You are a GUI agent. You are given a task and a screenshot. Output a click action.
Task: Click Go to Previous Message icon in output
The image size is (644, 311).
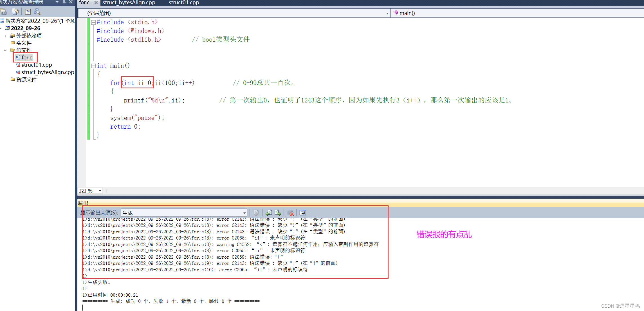pyautogui.click(x=269, y=213)
